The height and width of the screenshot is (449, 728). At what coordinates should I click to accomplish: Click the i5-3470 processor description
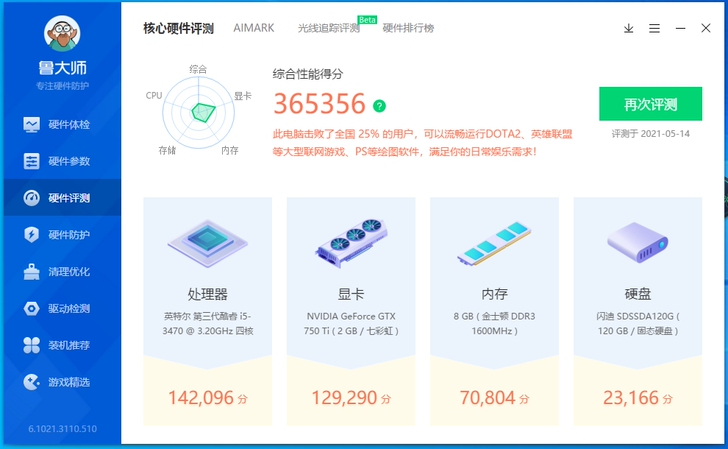[x=208, y=324]
